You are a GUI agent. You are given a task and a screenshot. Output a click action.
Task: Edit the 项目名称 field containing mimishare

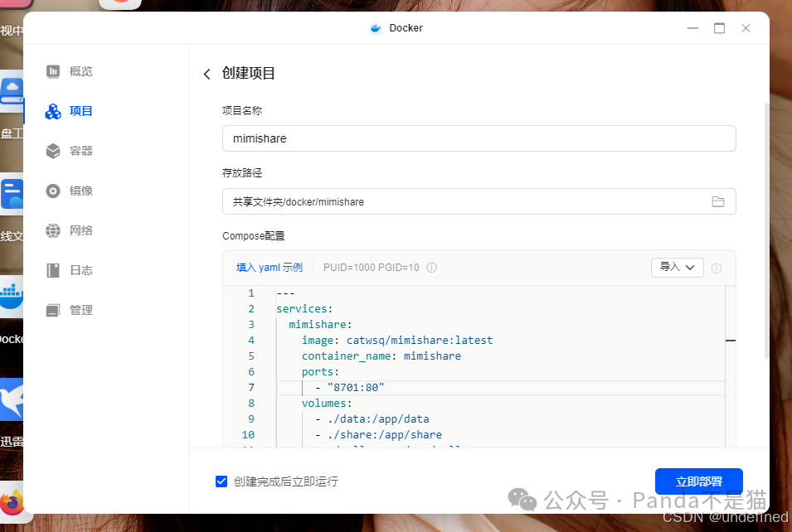click(x=479, y=138)
